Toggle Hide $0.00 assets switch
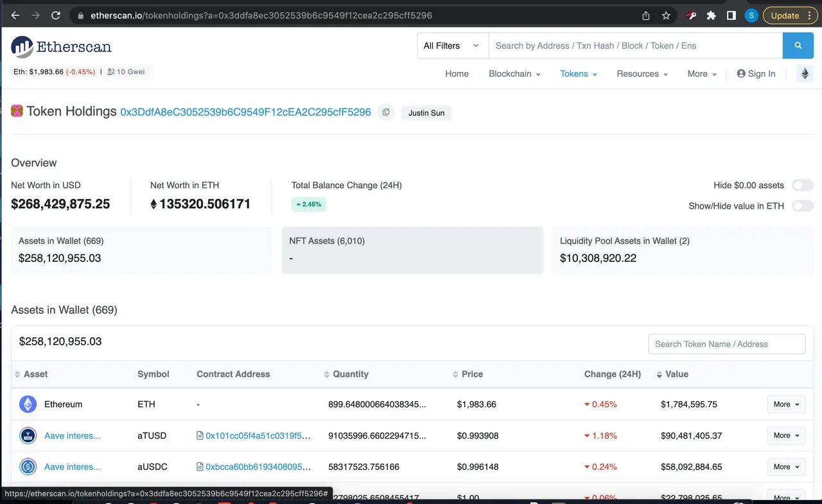Viewport: 822px width, 504px height. coord(803,186)
